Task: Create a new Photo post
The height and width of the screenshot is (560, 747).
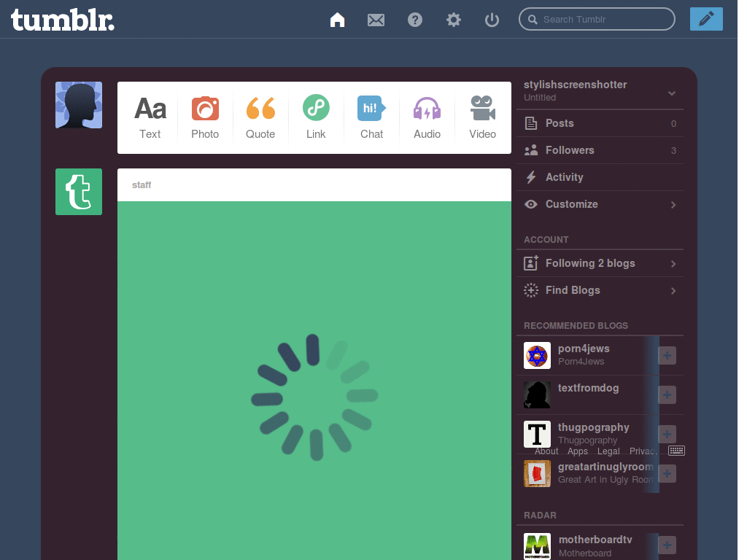Action: pos(205,117)
